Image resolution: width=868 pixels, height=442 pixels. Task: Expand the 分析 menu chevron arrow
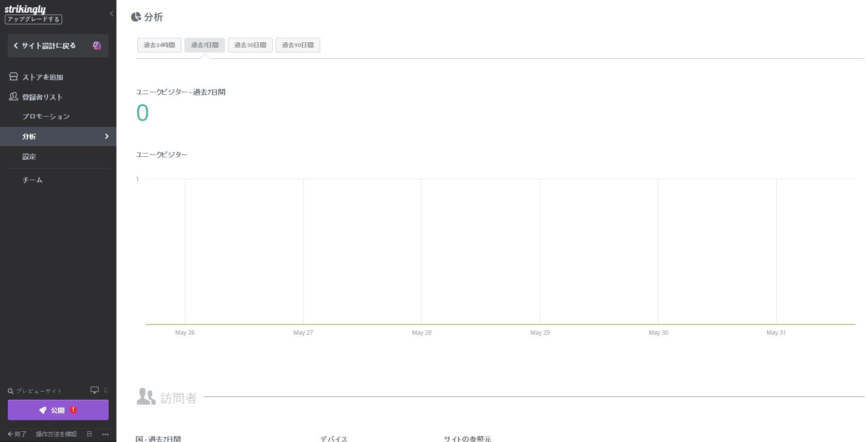pos(107,136)
